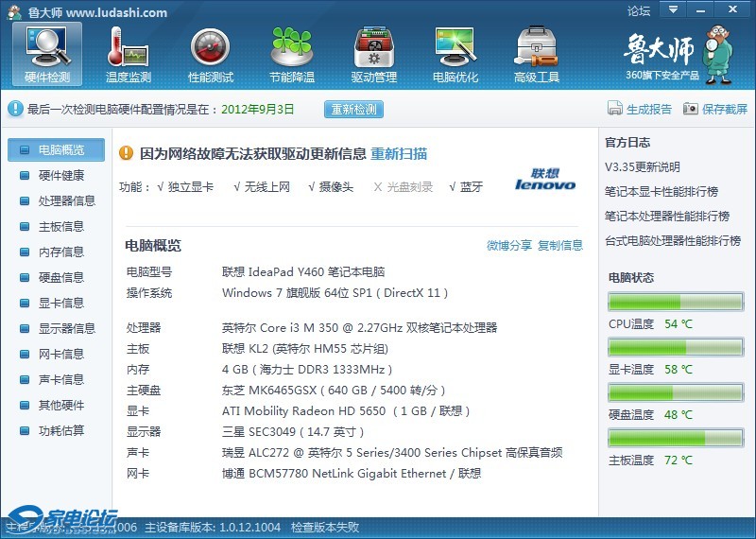Image resolution: width=756 pixels, height=539 pixels.
Task: Click the 硬盘温度 progress bar
Action: coord(676,392)
